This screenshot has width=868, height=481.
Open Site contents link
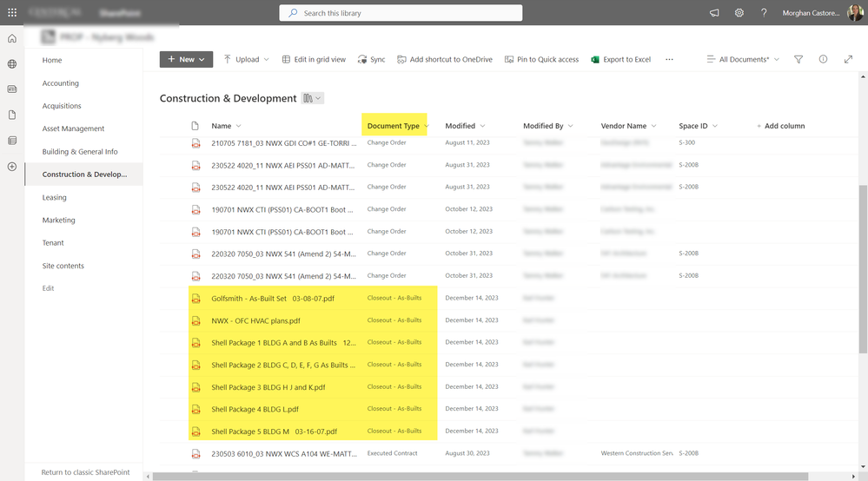[63, 266]
